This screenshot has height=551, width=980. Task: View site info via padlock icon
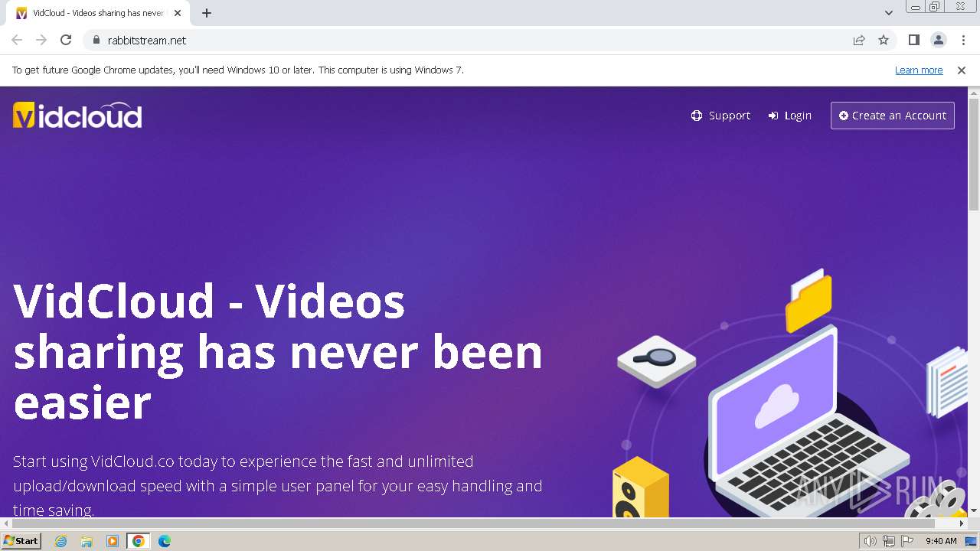pos(96,40)
